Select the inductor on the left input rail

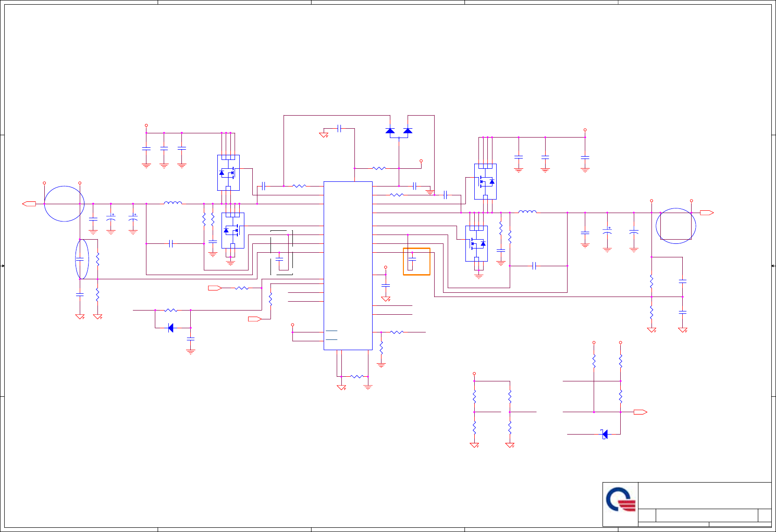[173, 203]
